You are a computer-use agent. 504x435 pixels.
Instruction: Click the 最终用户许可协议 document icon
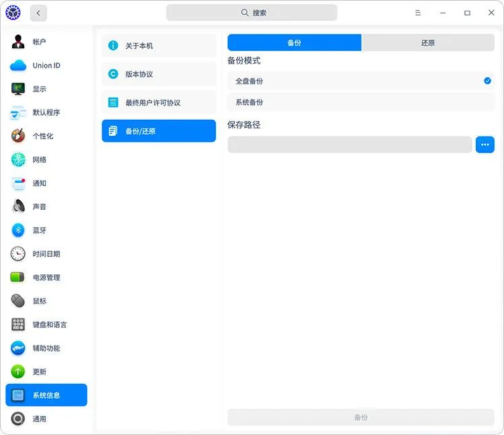pyautogui.click(x=113, y=102)
